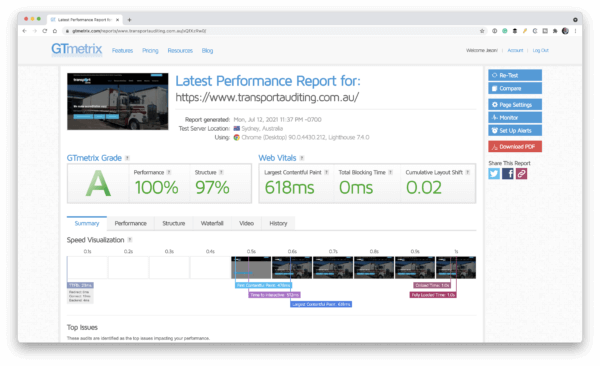This screenshot has width=600, height=366.
Task: Click help icon beside Total Blocking Time
Action: tap(390, 172)
